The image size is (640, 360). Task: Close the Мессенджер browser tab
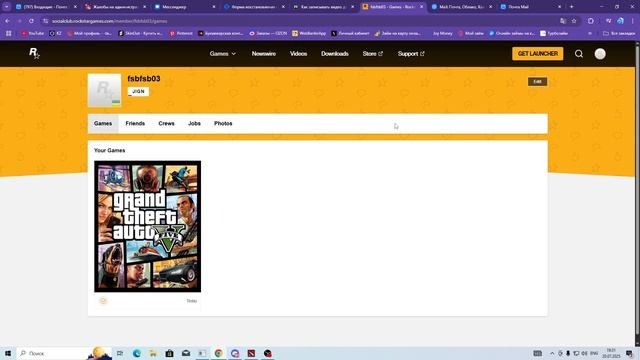(x=214, y=7)
